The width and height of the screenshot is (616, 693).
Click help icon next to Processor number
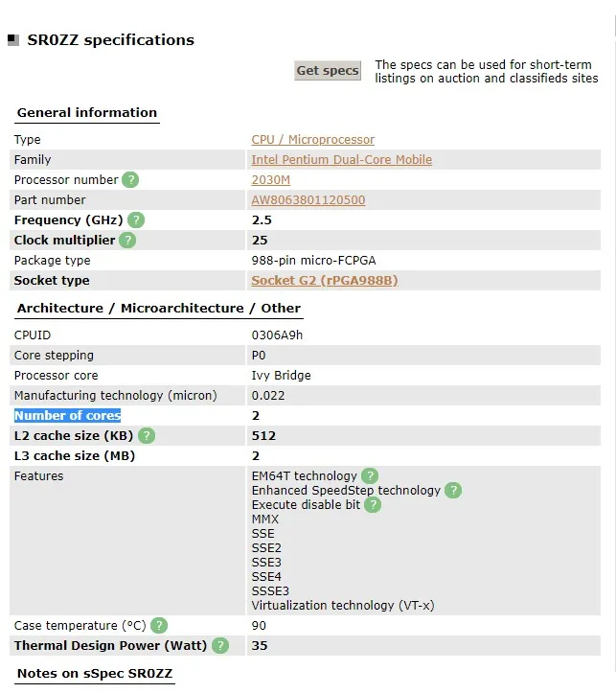130,180
